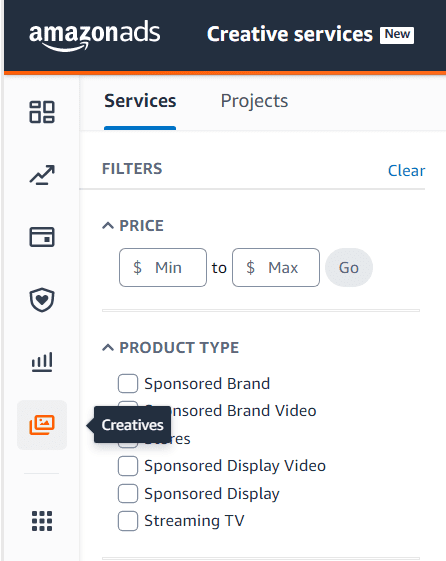The width and height of the screenshot is (446, 561).
Task: Collapse the PRODUCT TYPE filter section
Action: point(171,348)
